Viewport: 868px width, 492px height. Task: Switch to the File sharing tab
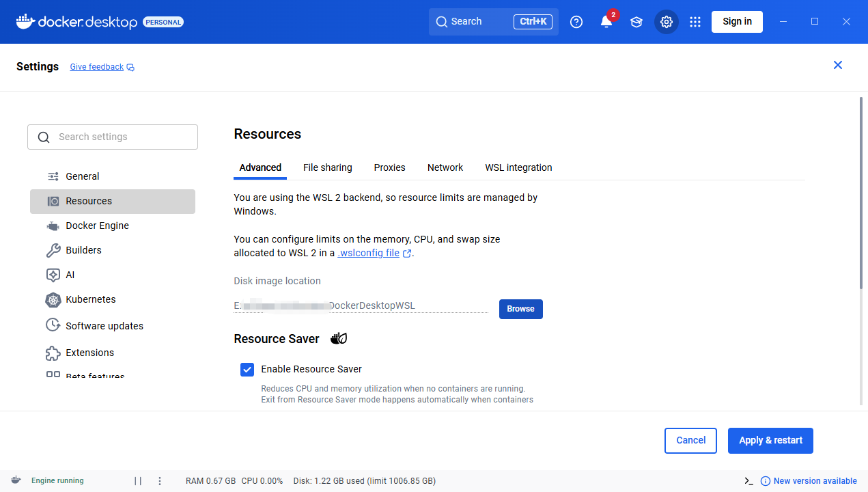[x=328, y=167]
